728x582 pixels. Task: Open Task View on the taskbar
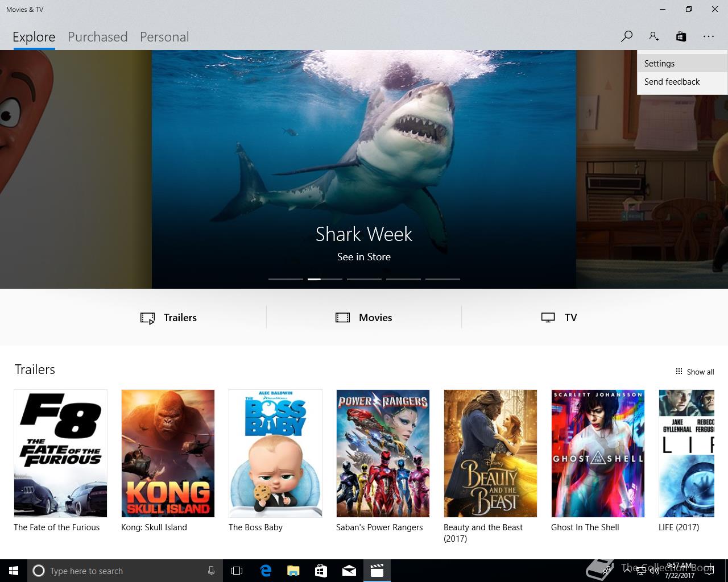[237, 571]
